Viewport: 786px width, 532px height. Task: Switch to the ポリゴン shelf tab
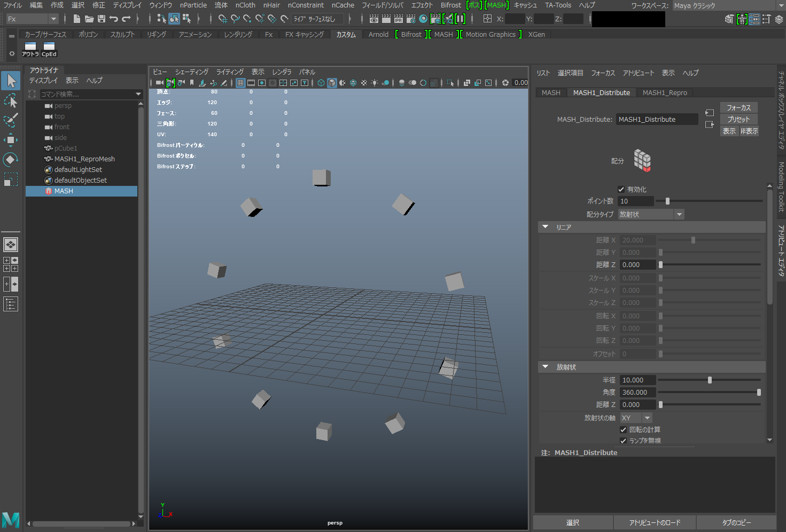click(88, 34)
